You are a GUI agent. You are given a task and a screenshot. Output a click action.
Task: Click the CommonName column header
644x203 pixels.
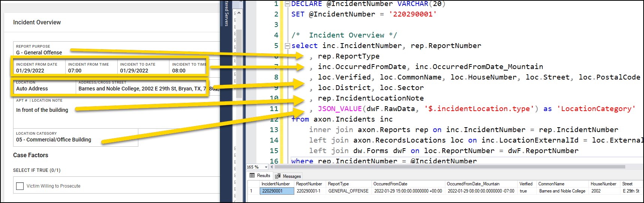tap(562, 184)
